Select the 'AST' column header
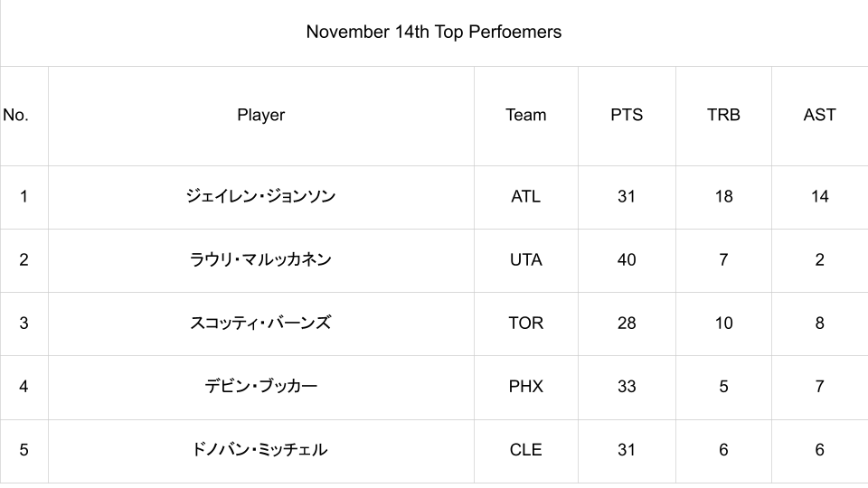This screenshot has width=868, height=488. (x=819, y=115)
